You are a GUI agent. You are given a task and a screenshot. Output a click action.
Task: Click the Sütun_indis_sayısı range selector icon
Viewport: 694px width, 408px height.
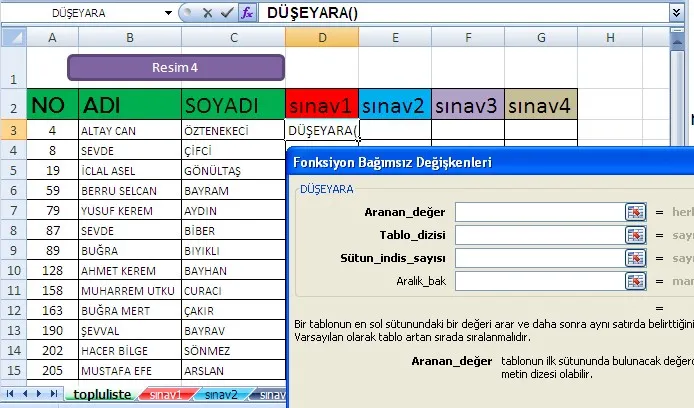pos(634,258)
